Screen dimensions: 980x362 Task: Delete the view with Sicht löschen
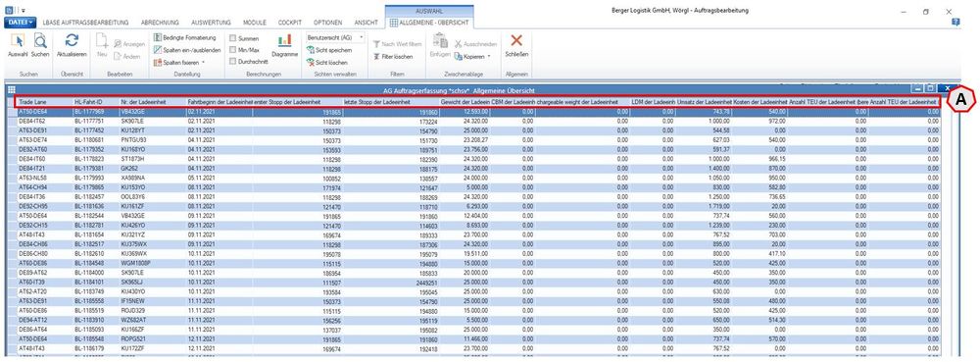[326, 63]
